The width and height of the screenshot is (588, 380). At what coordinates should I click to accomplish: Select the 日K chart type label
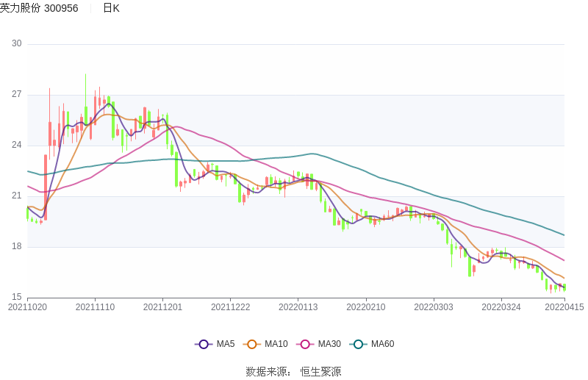click(x=111, y=8)
